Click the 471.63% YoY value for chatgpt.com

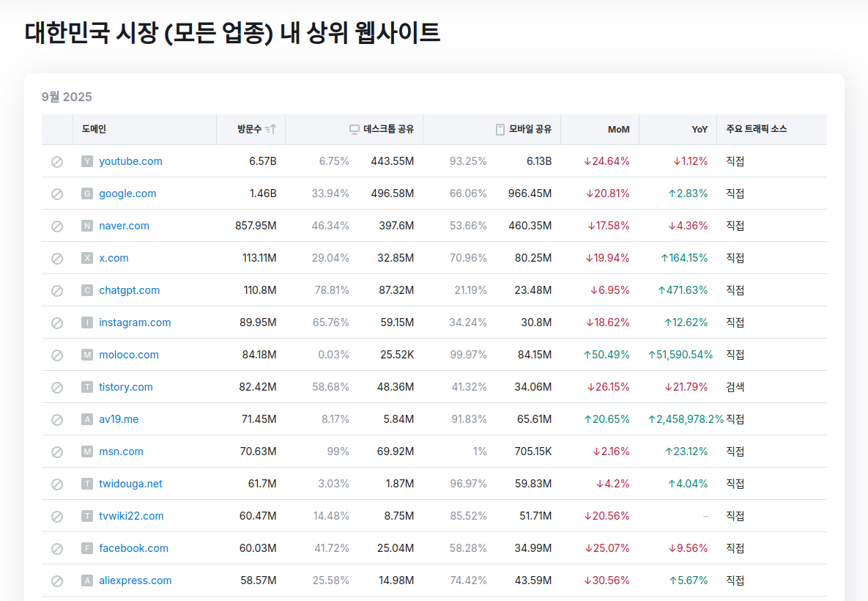click(x=683, y=290)
